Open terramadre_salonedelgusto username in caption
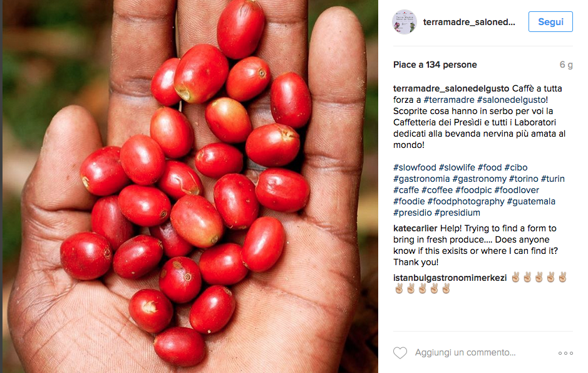Image resolution: width=588 pixels, height=373 pixels. pos(451,88)
